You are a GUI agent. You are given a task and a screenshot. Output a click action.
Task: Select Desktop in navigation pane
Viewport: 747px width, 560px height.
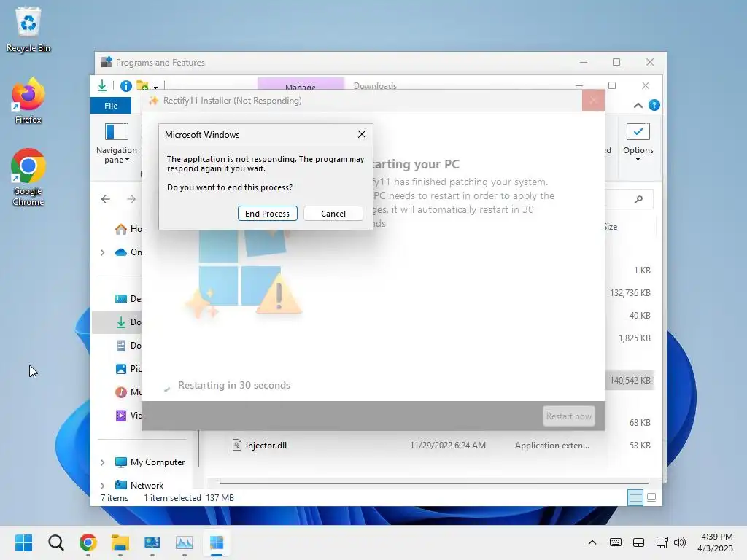click(128, 299)
